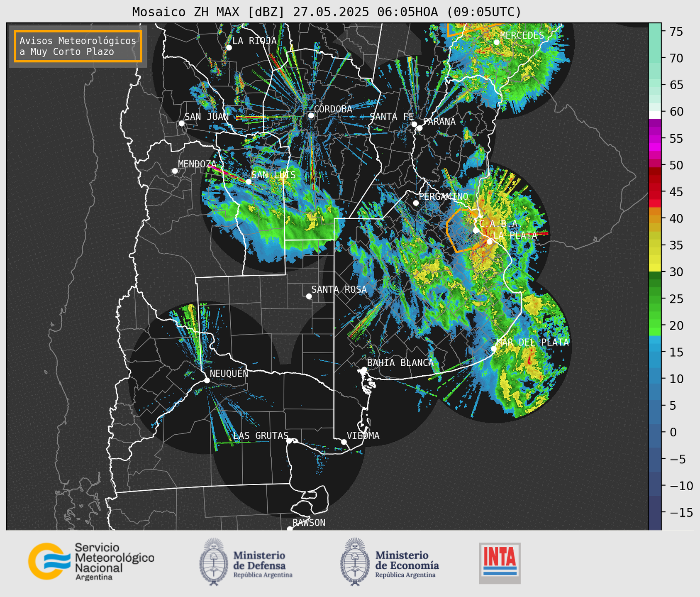Image resolution: width=700 pixels, height=597 pixels.
Task: Click the SAN LUIS city marker dot
Action: point(248,181)
